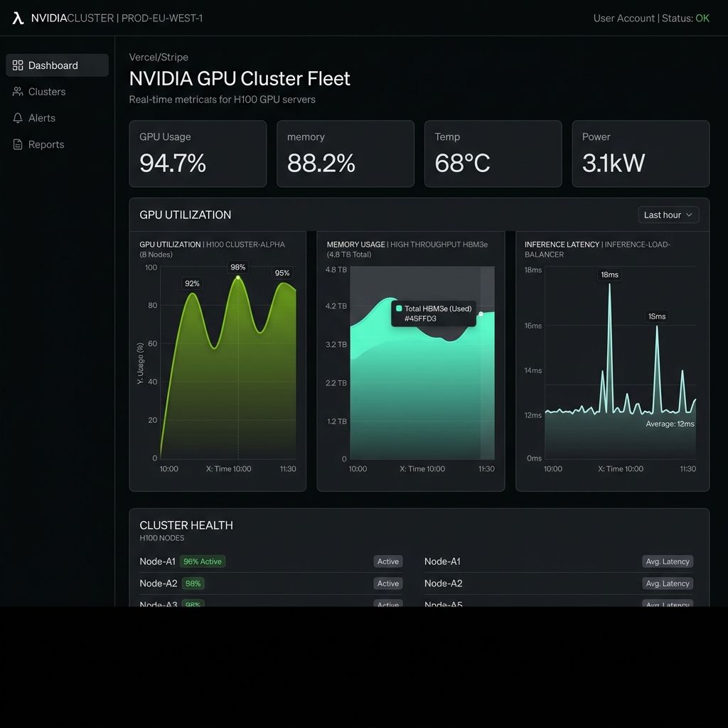Screen dimensions: 728x728
Task: Click the 18ms latency spike label
Action: [x=609, y=275]
